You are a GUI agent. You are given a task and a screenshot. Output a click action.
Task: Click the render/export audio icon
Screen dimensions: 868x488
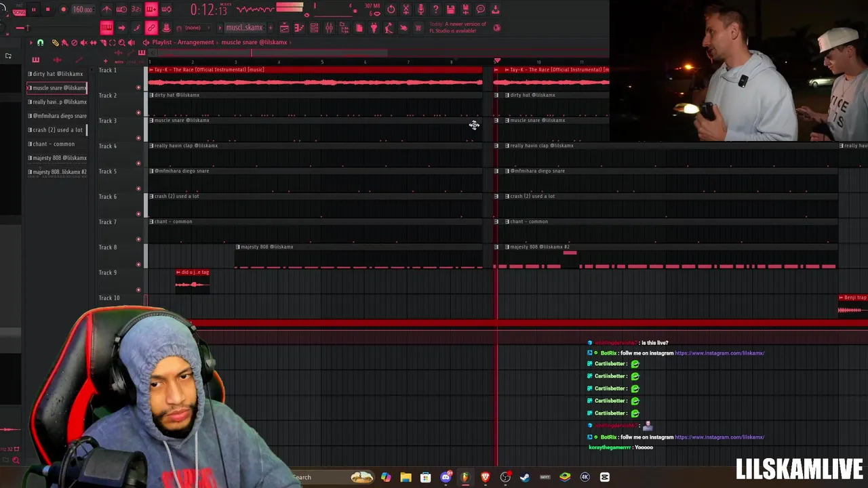point(466,9)
